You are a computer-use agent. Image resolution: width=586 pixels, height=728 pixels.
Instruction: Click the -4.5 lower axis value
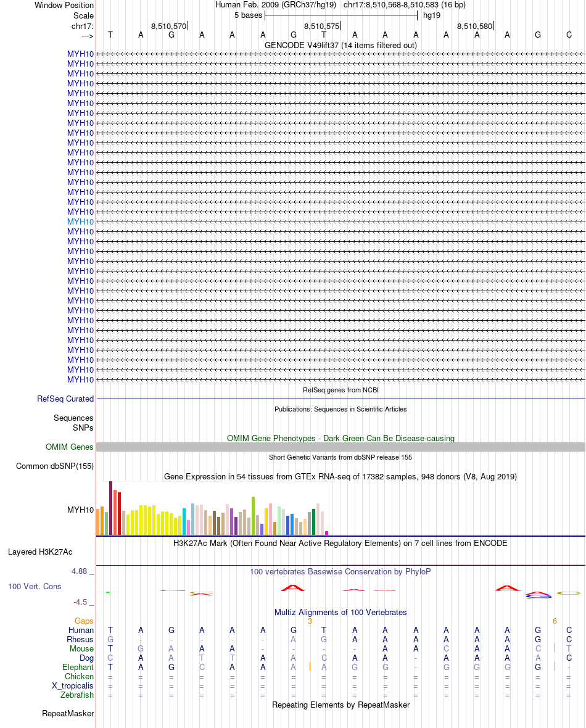pyautogui.click(x=80, y=602)
